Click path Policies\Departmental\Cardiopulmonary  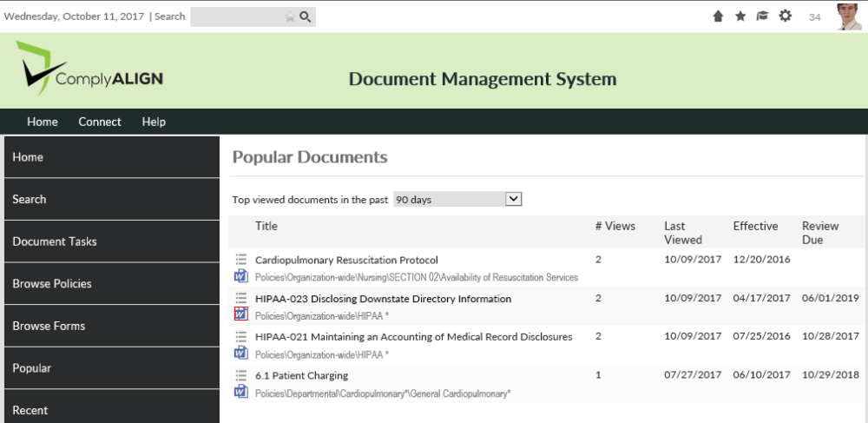(383, 393)
